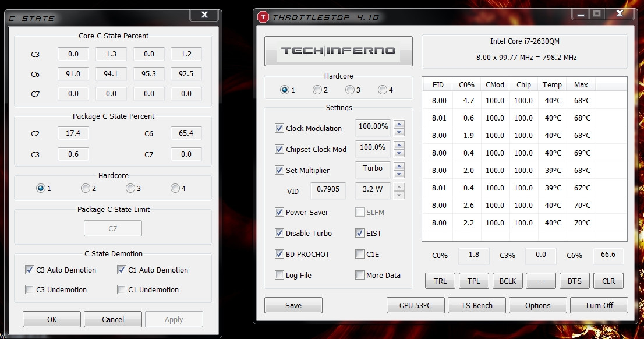Toggle the DTS temperature display button
This screenshot has height=339, width=644.
[x=575, y=281]
